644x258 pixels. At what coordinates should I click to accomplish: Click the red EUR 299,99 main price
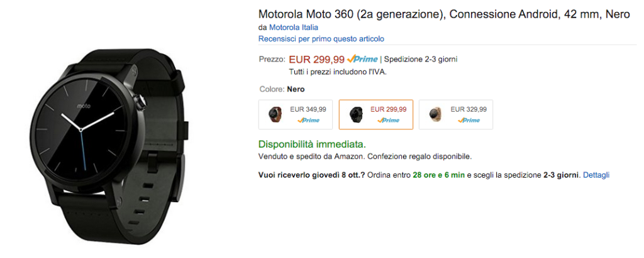tap(316, 60)
